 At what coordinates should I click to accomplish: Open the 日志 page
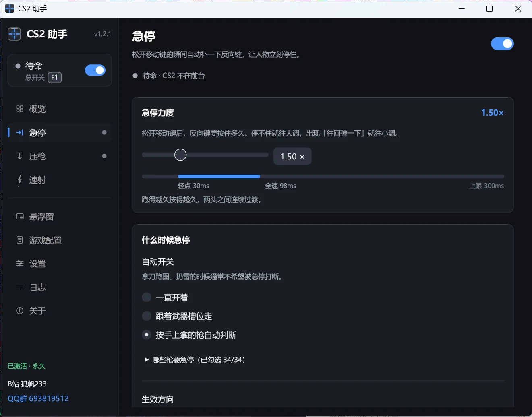click(60, 287)
